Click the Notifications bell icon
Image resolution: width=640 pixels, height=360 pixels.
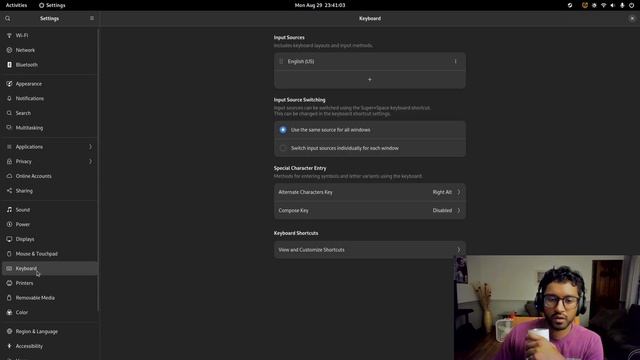9,98
